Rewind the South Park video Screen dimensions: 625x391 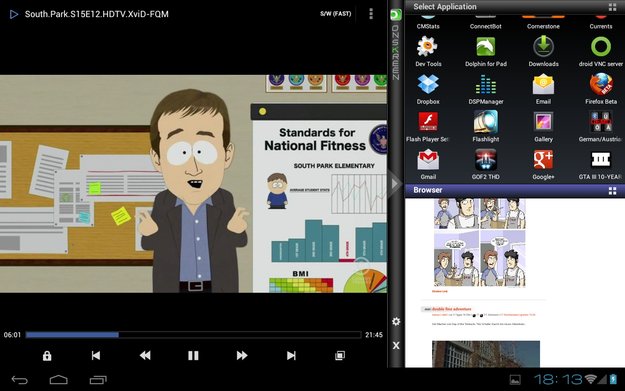(x=145, y=356)
